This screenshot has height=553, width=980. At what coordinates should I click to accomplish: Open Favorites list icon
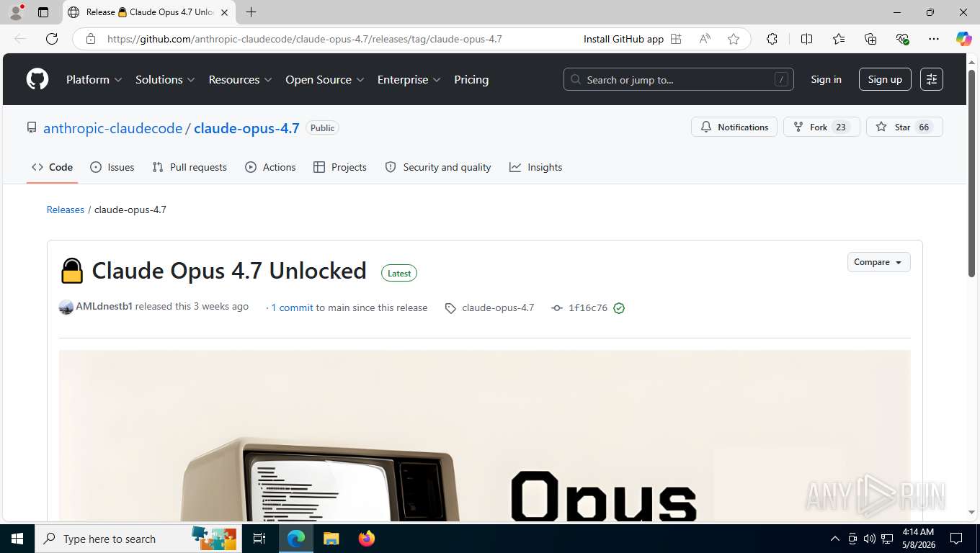coord(839,39)
